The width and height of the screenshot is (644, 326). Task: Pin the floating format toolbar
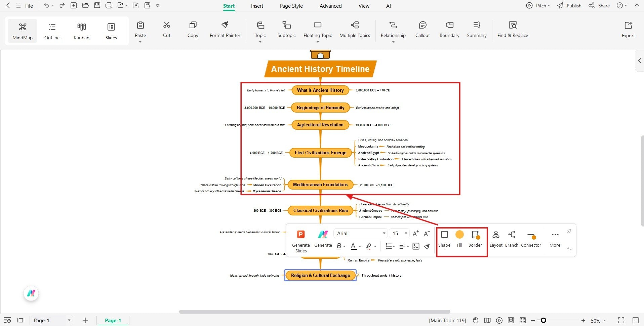(569, 231)
